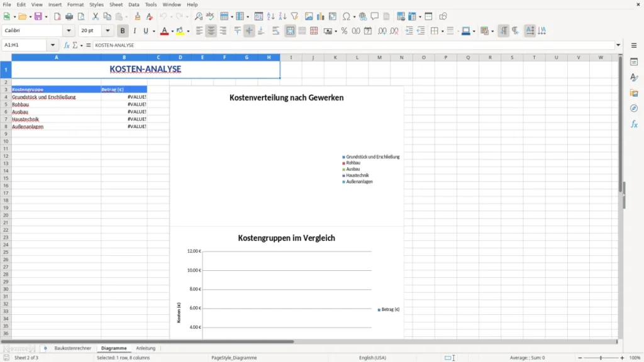The width and height of the screenshot is (644, 362).
Task: Click the Cut scissors icon
Action: (96, 16)
